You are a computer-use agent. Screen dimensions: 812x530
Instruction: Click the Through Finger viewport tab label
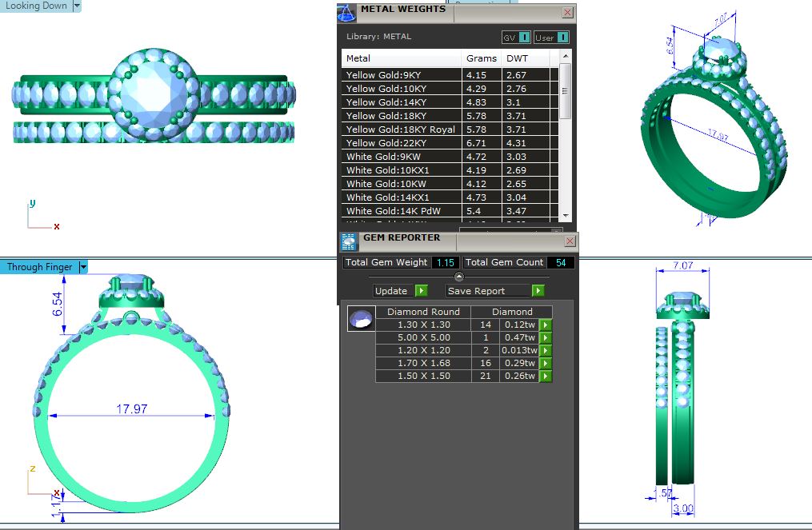pyautogui.click(x=39, y=267)
